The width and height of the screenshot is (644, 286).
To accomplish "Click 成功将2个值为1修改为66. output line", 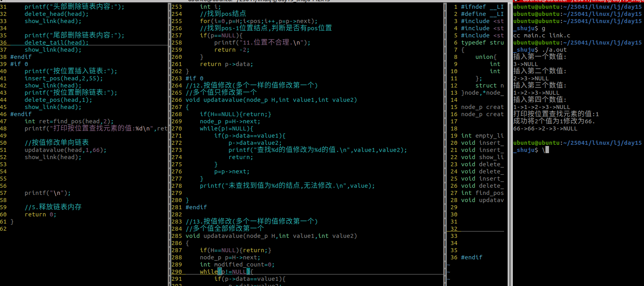I will pos(554,121).
